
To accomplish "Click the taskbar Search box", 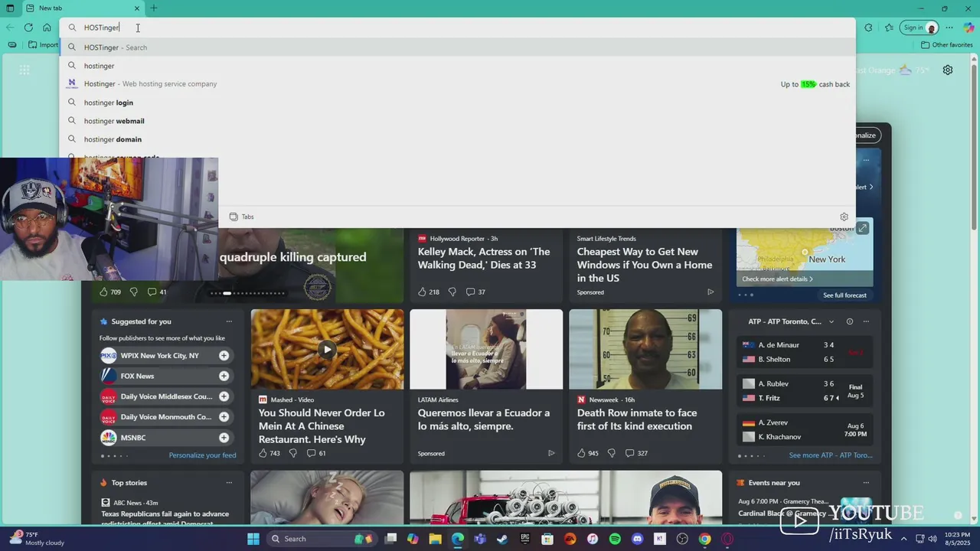I will pyautogui.click(x=320, y=539).
